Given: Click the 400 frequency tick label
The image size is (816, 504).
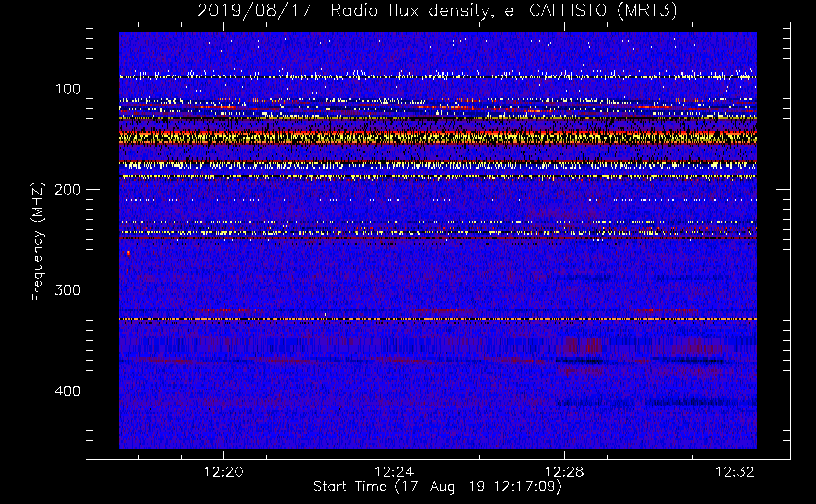Looking at the screenshot, I should [68, 391].
